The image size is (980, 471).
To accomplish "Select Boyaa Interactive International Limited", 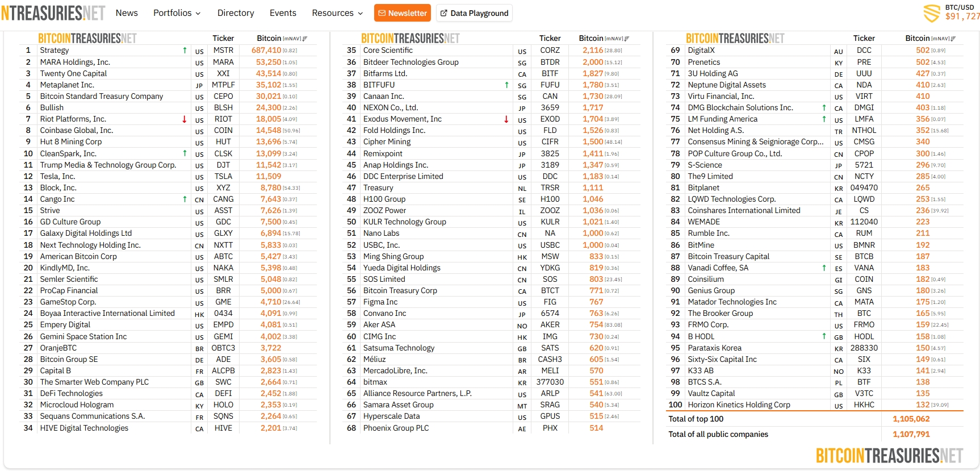I will coord(107,314).
